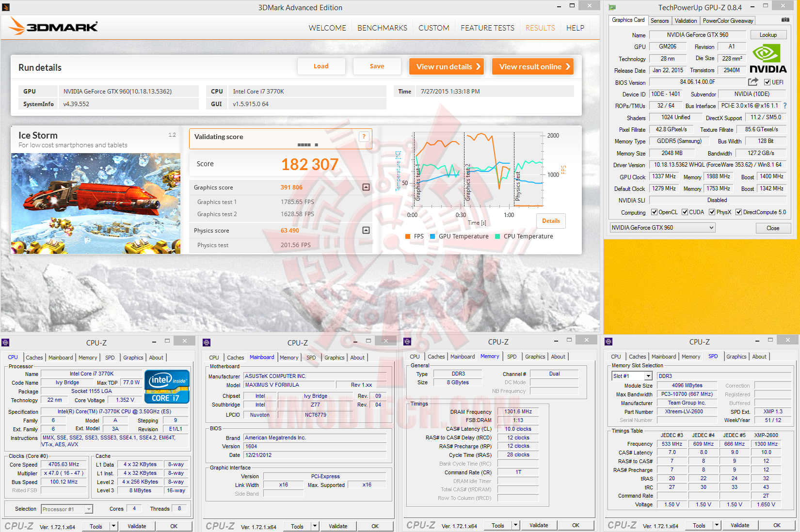Click OK in the CPU-Z Memory window
Screen dimensions: 800x532
pos(576,525)
